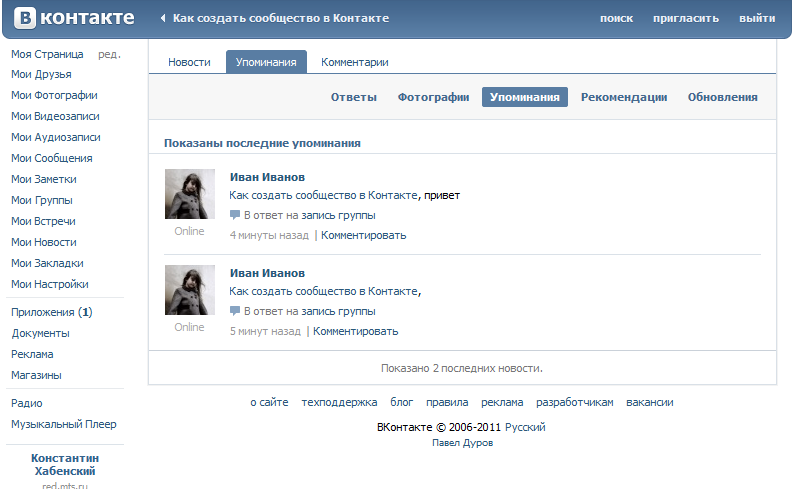Viewport: 799px width, 489px height.
Task: Open the Ответы filter
Action: (x=354, y=97)
